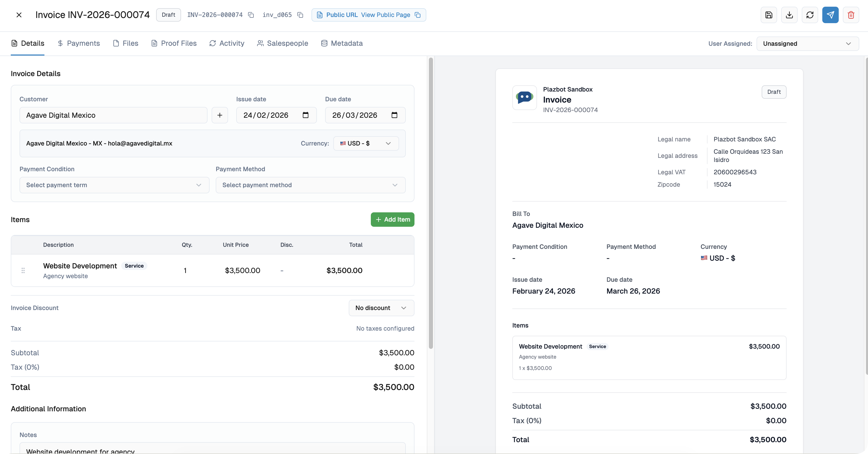868x454 pixels.
Task: Copy the INV-2026-000074 invoice number
Action: click(251, 15)
